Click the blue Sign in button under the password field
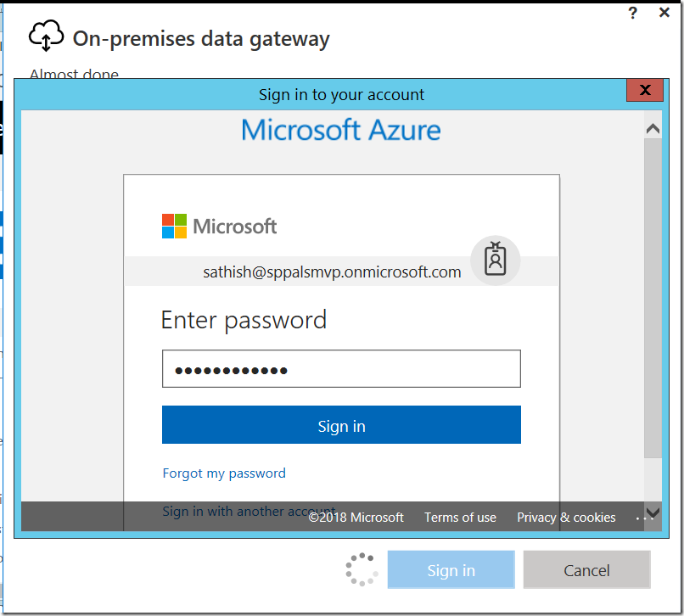 coord(341,425)
